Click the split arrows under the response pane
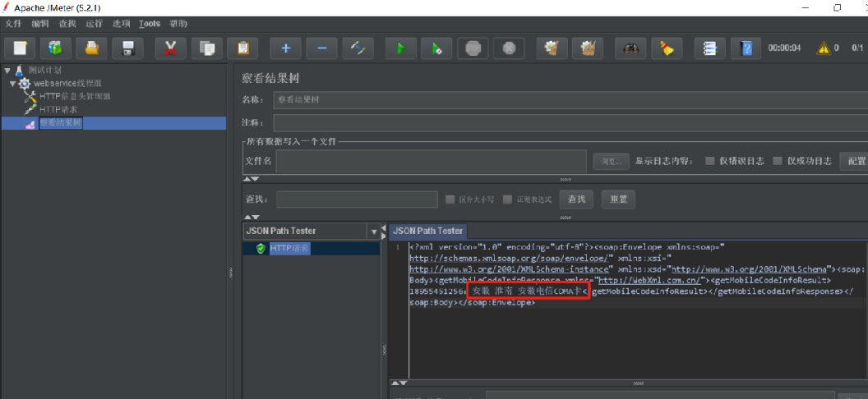The image size is (868, 399). click(399, 383)
